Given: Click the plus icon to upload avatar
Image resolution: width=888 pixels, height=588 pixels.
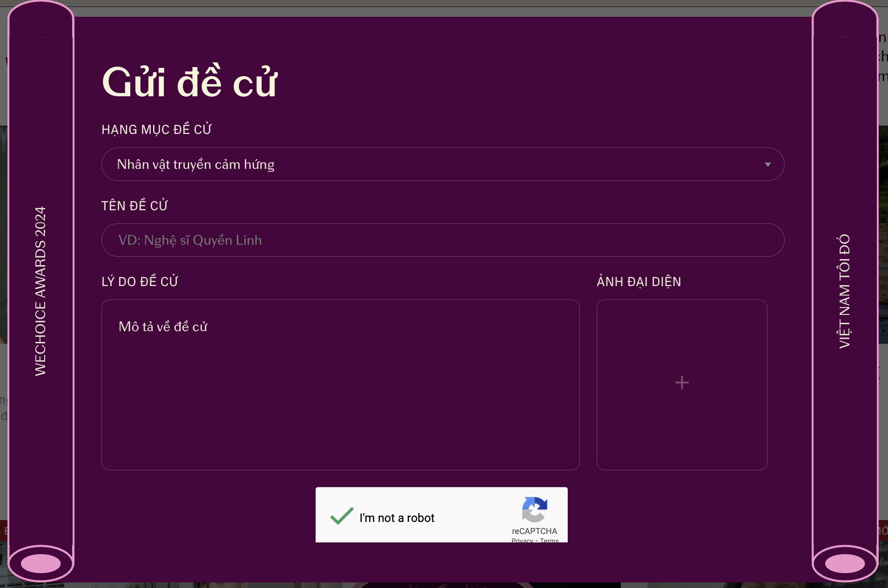Looking at the screenshot, I should (x=682, y=383).
